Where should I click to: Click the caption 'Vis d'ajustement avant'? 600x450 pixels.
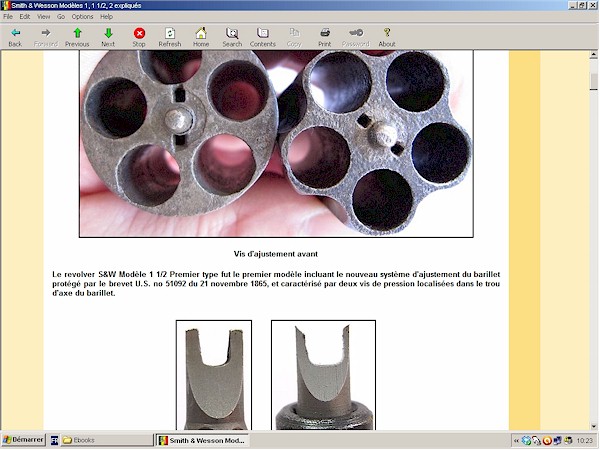[x=276, y=254]
